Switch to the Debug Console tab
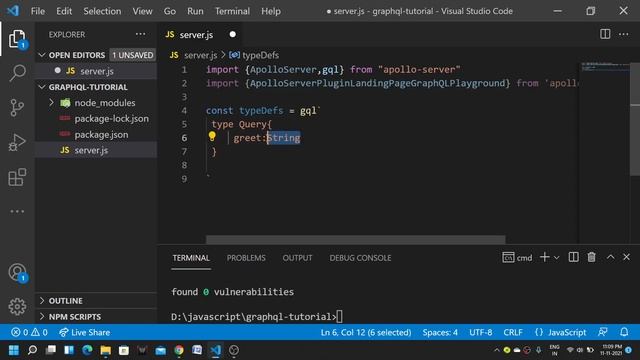Image resolution: width=640 pixels, height=360 pixels. 360,258
